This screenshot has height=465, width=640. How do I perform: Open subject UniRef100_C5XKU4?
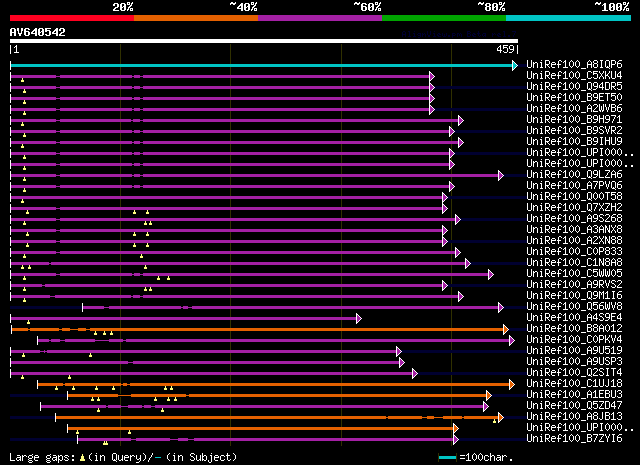(x=574, y=76)
